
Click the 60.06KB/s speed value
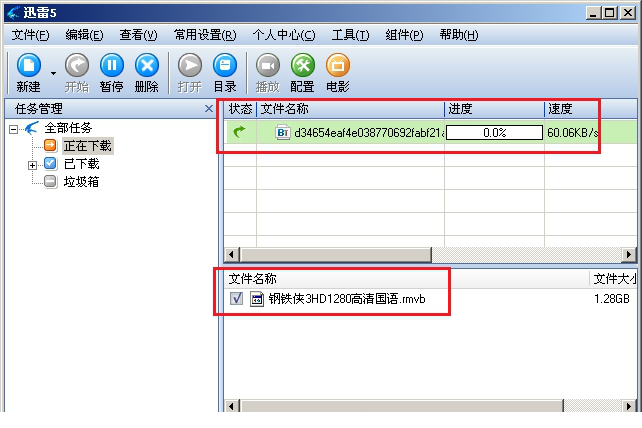point(573,133)
